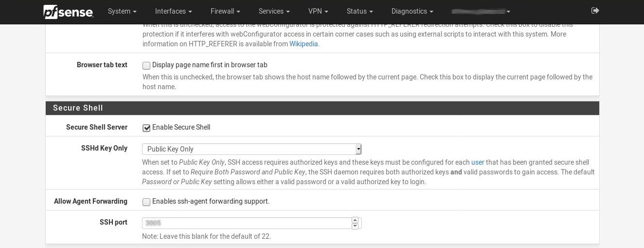Expand the Status menu
644x248 pixels.
tap(359, 11)
